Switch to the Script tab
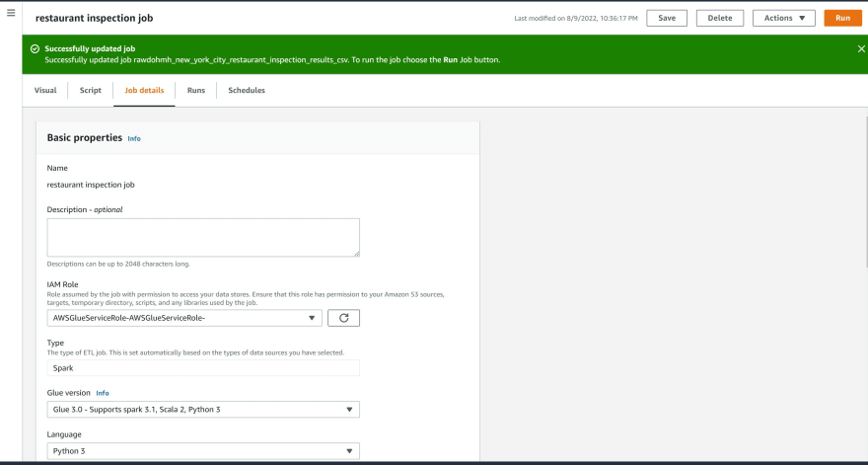Image resolution: width=868 pixels, height=465 pixels. pos(90,91)
